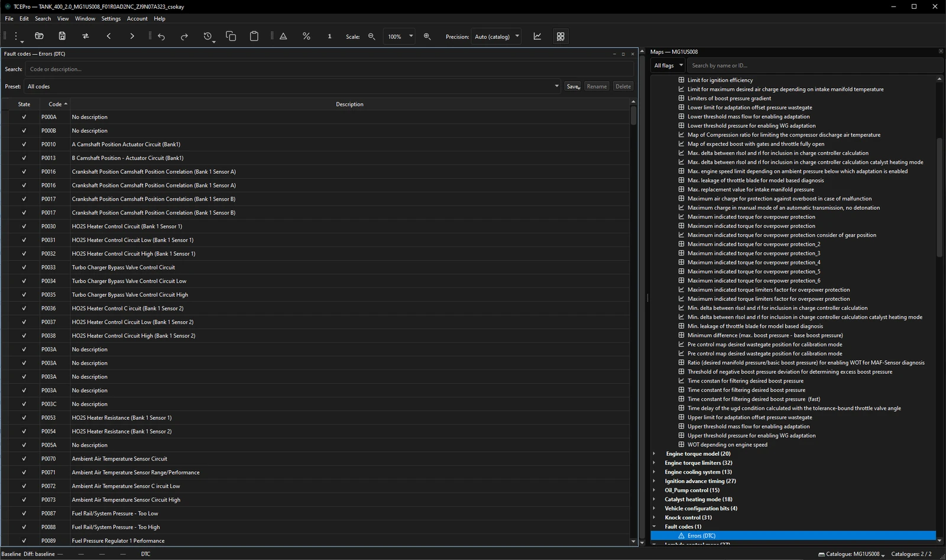Open the scale 100% dropdown
Viewport: 946px width, 560px height.
point(399,36)
